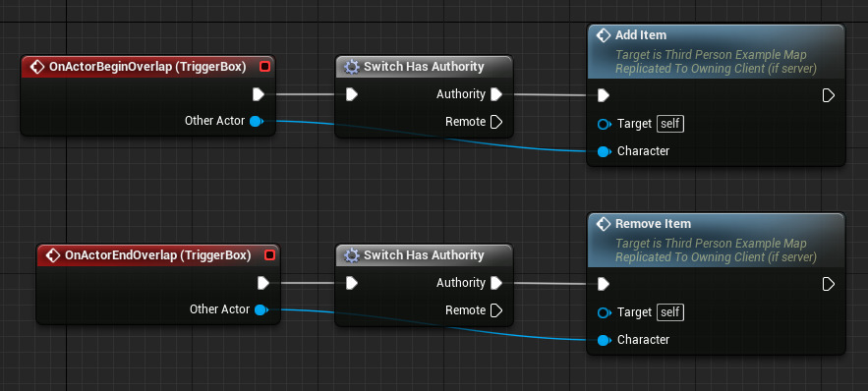Viewport: 868px width, 391px height.
Task: Click Character pin on Remove Item node
Action: point(604,340)
